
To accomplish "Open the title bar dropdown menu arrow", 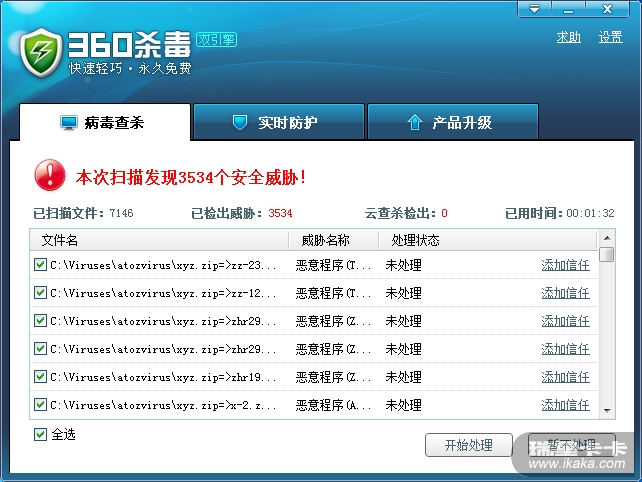I will pyautogui.click(x=534, y=9).
